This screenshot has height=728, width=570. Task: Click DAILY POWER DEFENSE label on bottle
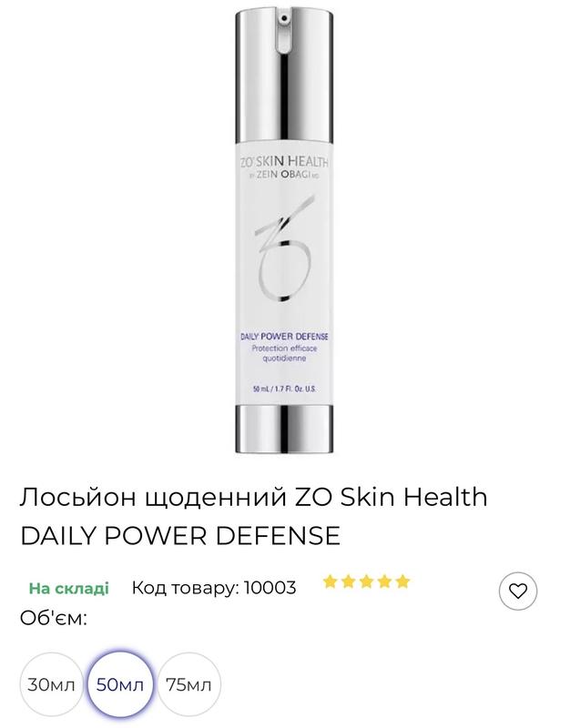284,337
